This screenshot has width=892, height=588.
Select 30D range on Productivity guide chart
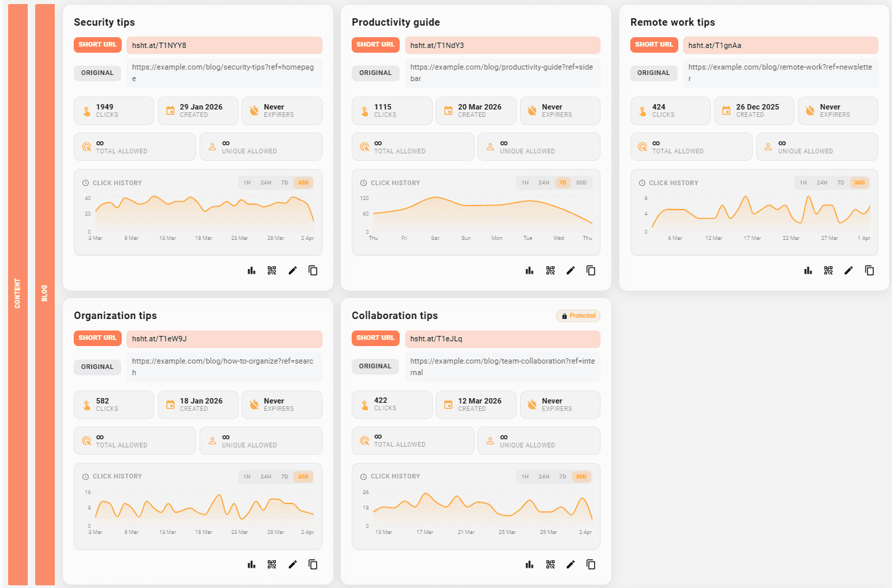582,182
